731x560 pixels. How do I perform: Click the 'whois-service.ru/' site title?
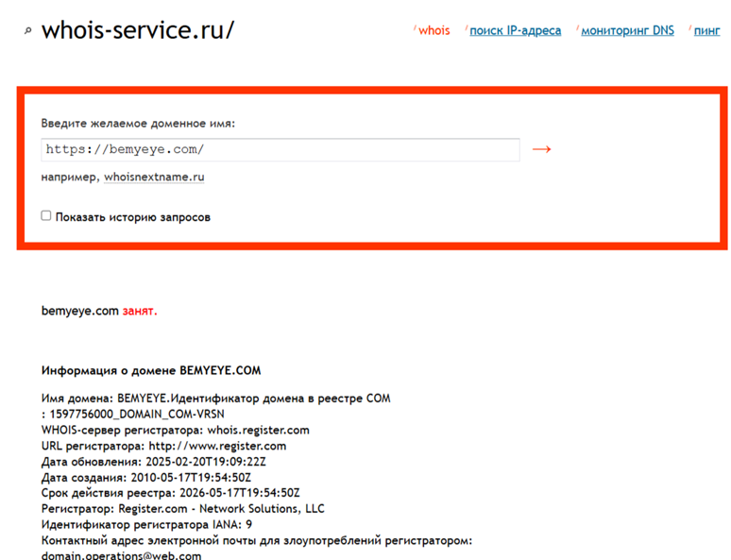point(138,29)
